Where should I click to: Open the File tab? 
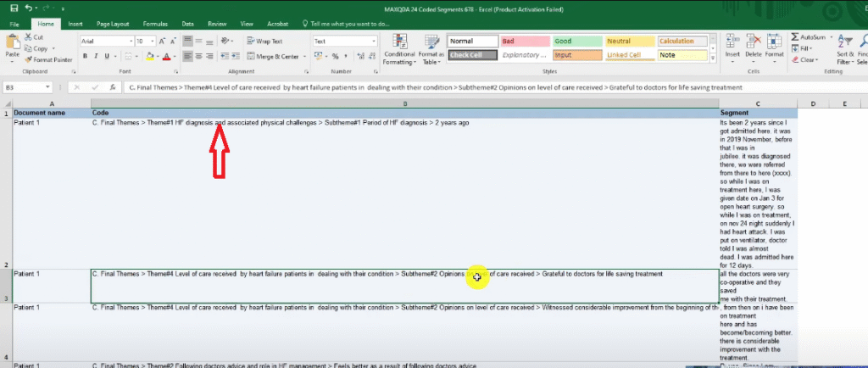point(14,25)
